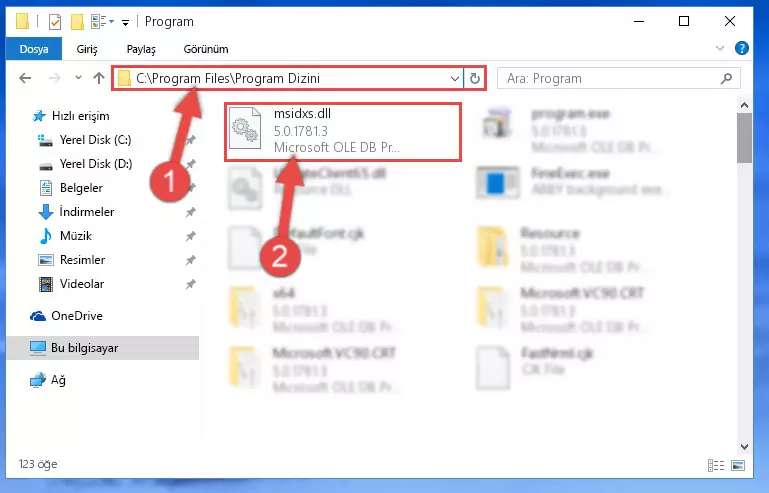Viewport: 769px width, 493px height.
Task: Select the msidxs.dll file
Action: coord(343,131)
